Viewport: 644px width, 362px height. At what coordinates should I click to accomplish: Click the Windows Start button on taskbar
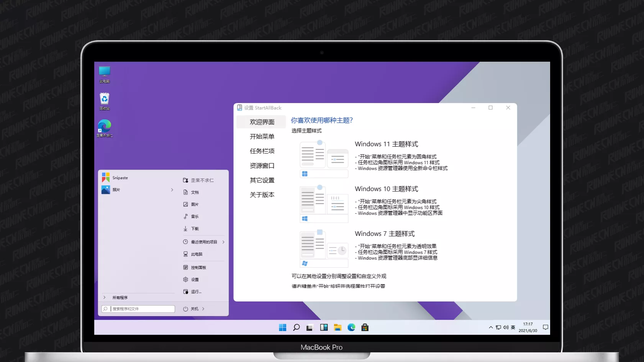coord(283,328)
